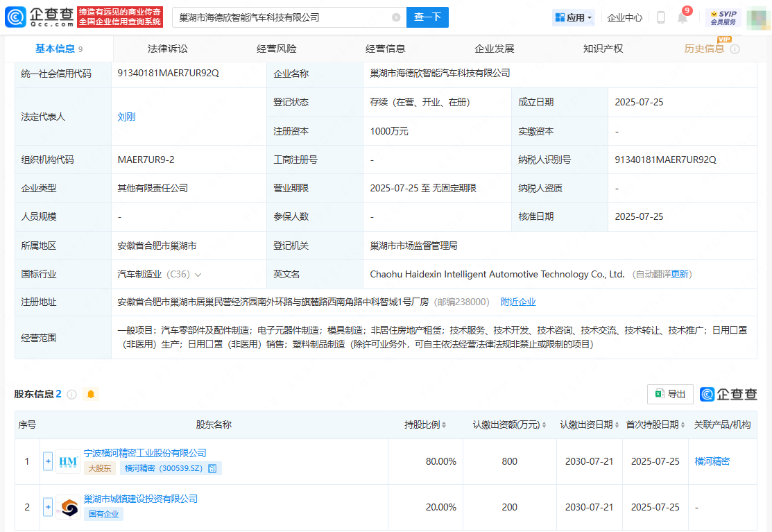Click organization code MAER7UR9-2

146,160
